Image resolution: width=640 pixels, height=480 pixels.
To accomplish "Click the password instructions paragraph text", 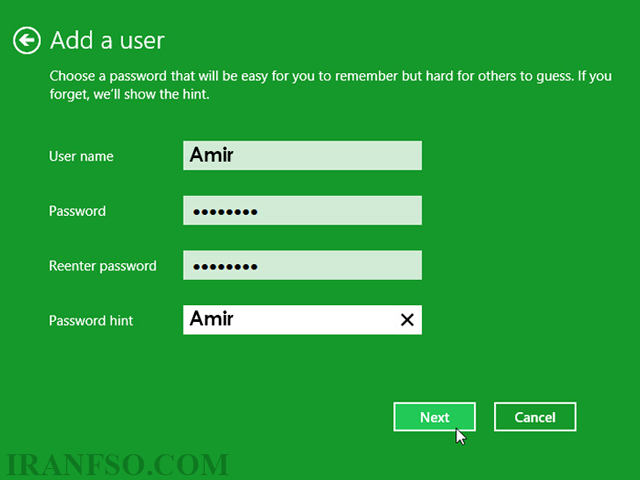I will click(330, 85).
